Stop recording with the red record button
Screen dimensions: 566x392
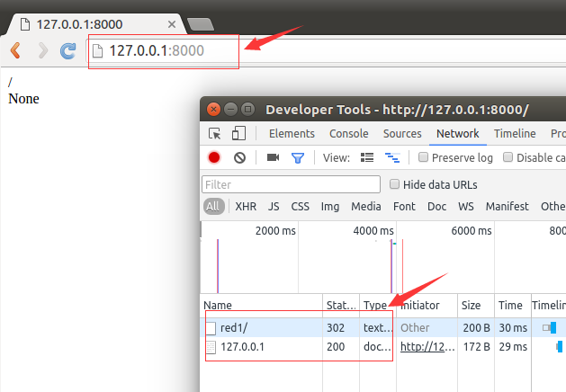click(214, 157)
